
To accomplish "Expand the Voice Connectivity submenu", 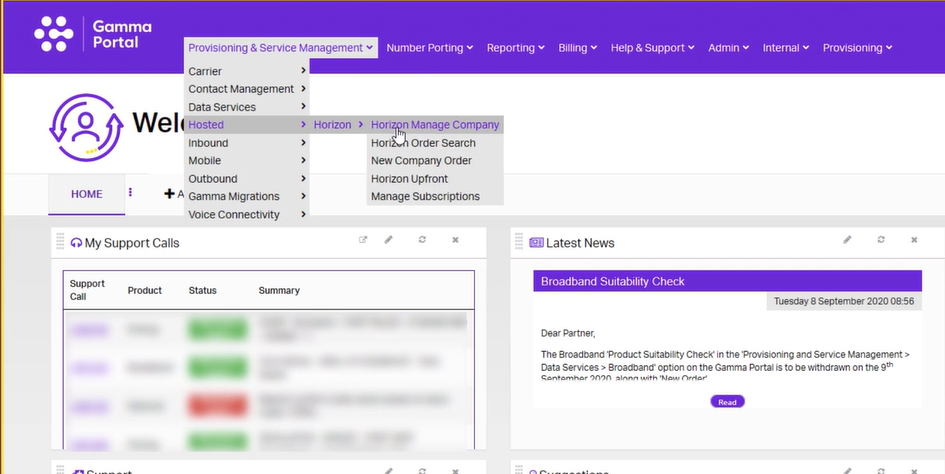I will click(x=247, y=214).
